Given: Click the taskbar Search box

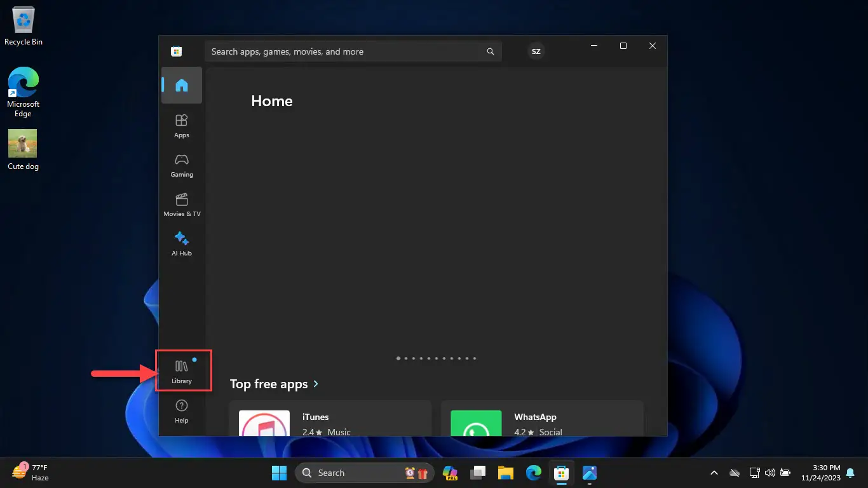Looking at the screenshot, I should (365, 473).
